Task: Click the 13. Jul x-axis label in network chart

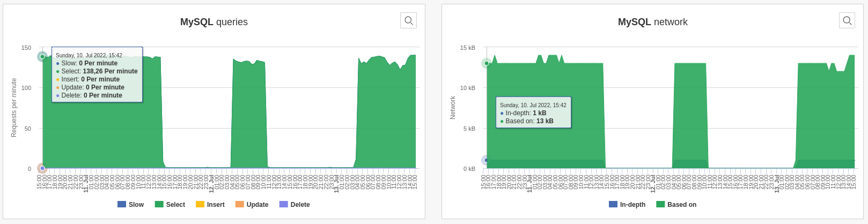Action: tap(776, 183)
